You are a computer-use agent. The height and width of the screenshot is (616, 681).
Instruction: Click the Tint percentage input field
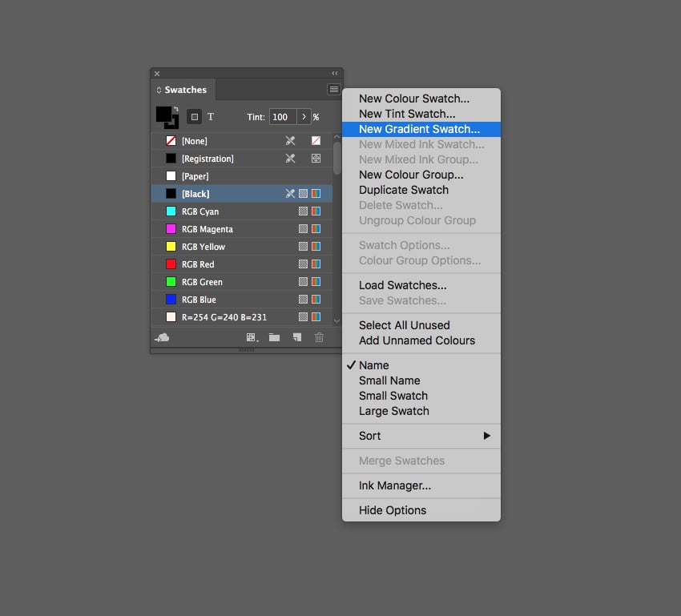pyautogui.click(x=282, y=117)
